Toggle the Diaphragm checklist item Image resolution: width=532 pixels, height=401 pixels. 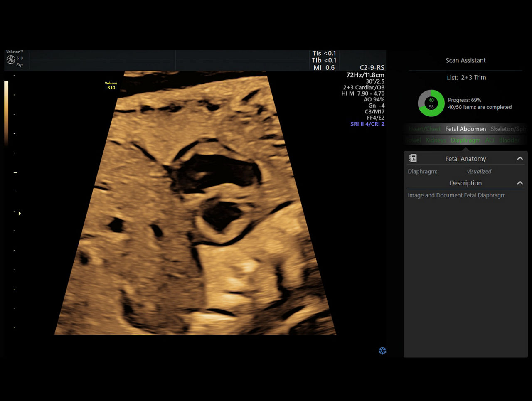coord(465,140)
